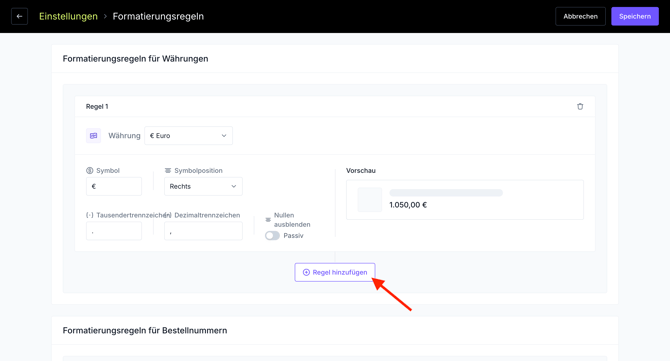Click the chevron in Euro selector
This screenshot has height=361, width=670.
(223, 135)
